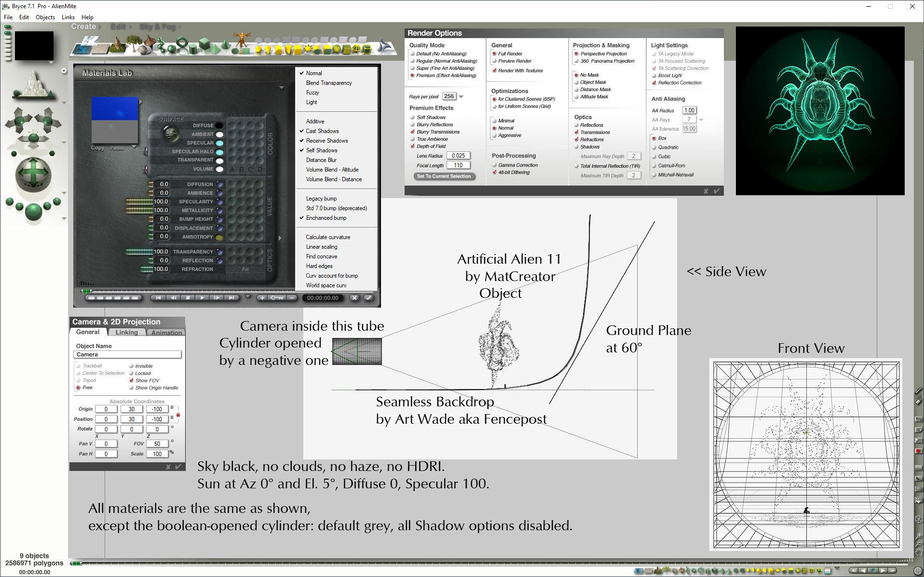Open the animation options triangle in Materials Lab
Viewport: 924px width, 577px height.
tap(248, 296)
